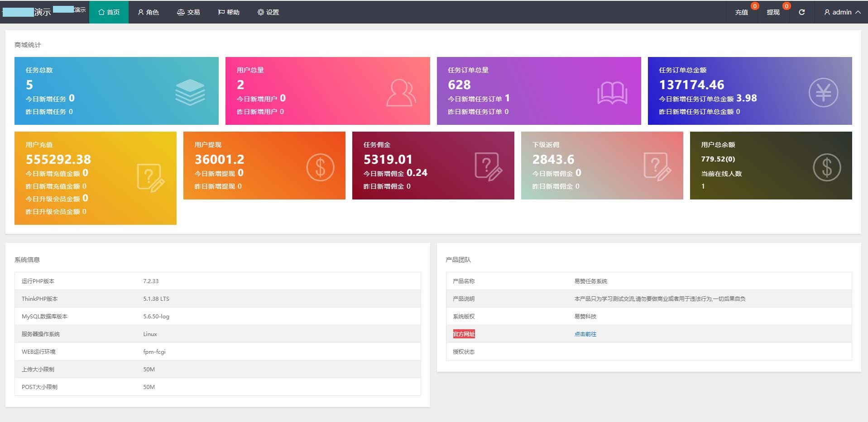Click the refresh icon in the top bar

coord(801,12)
